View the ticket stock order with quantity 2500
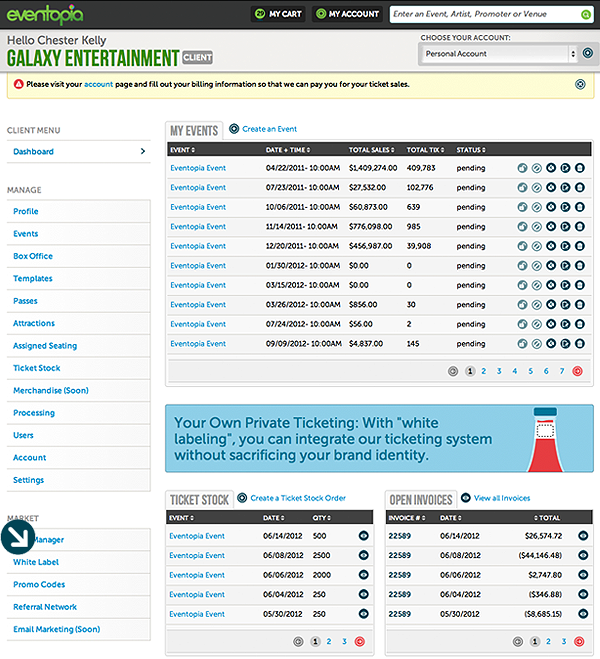Image resolution: width=600 pixels, height=659 pixels. coord(363,555)
